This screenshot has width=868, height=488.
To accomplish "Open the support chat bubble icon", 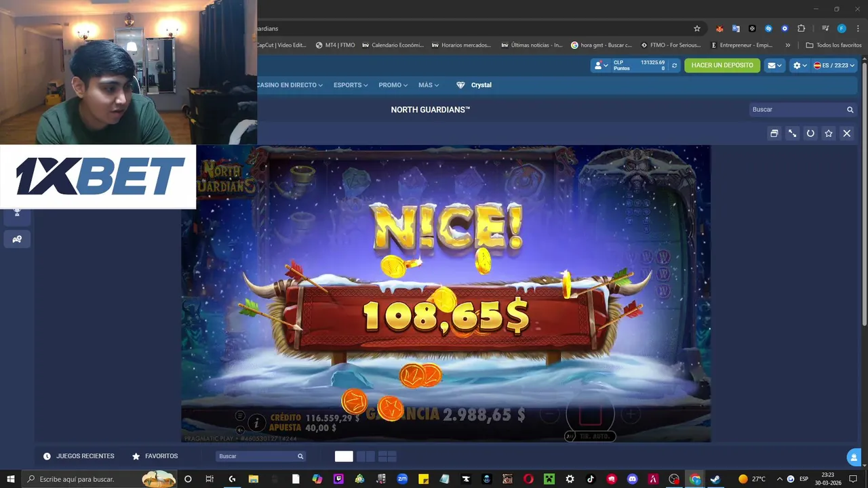I will [854, 458].
